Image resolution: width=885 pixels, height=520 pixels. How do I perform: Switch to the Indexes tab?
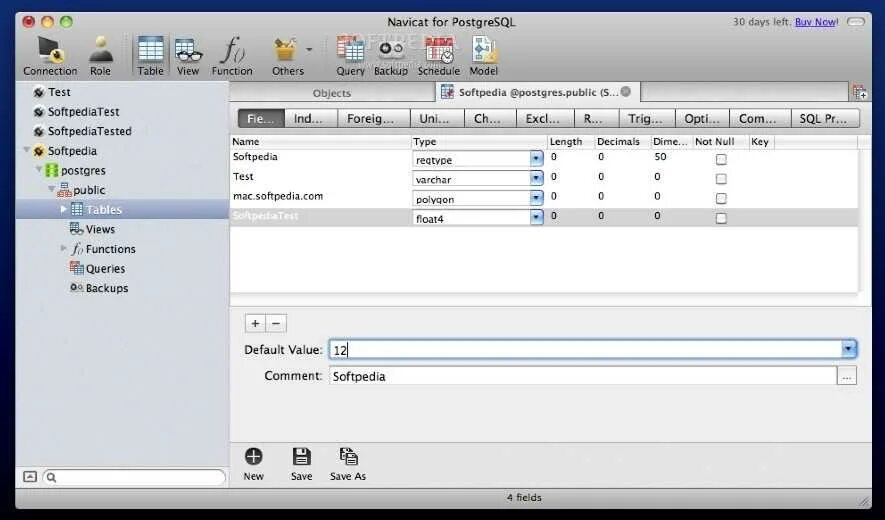[308, 119]
